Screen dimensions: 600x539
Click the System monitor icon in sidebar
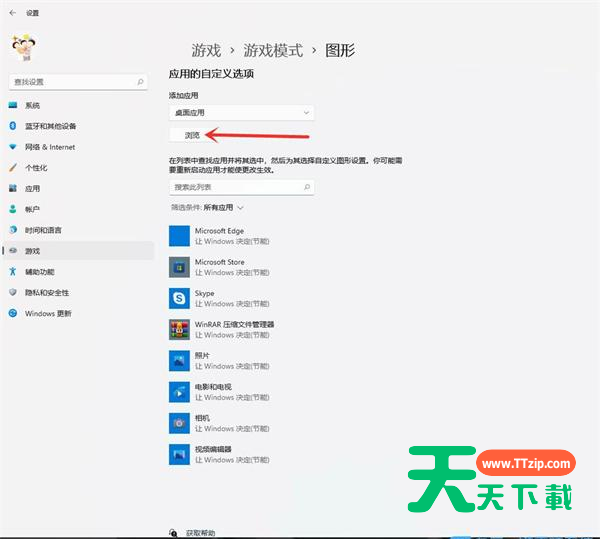click(13, 105)
